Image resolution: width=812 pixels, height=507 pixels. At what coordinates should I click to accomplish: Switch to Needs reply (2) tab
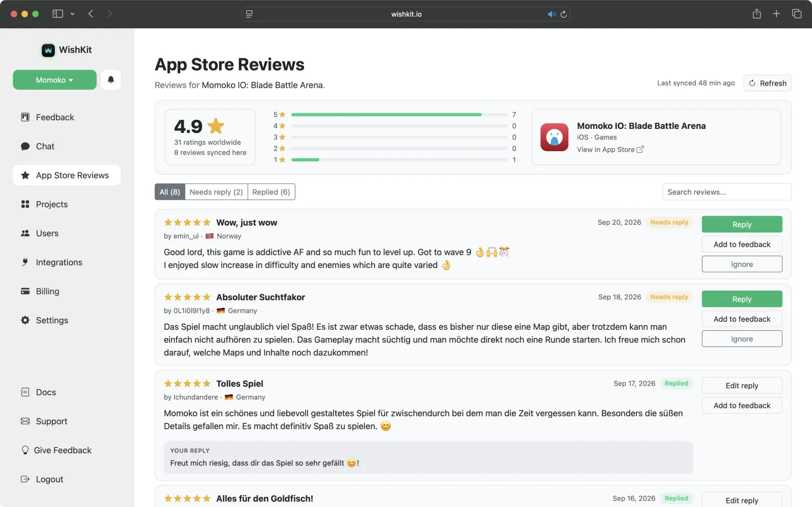[x=216, y=192]
